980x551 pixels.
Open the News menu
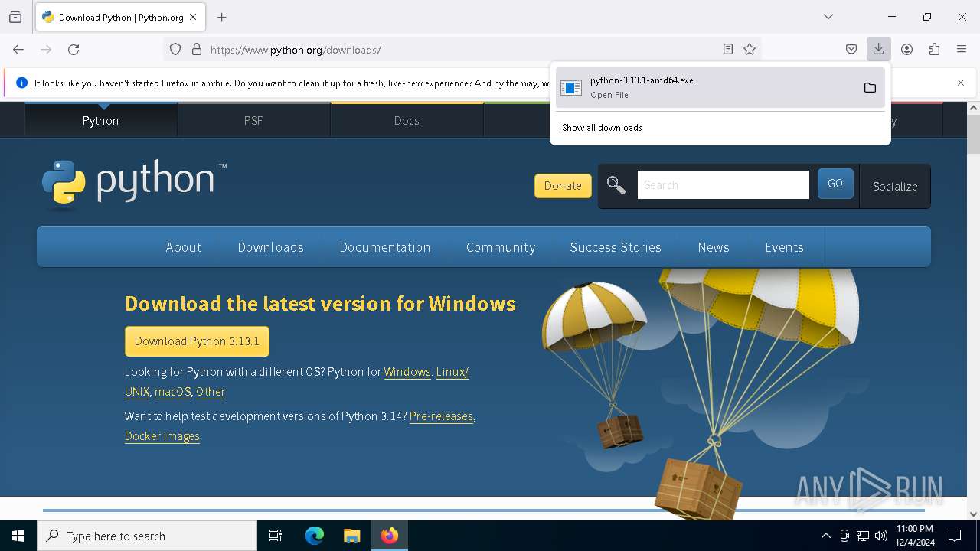pos(714,247)
